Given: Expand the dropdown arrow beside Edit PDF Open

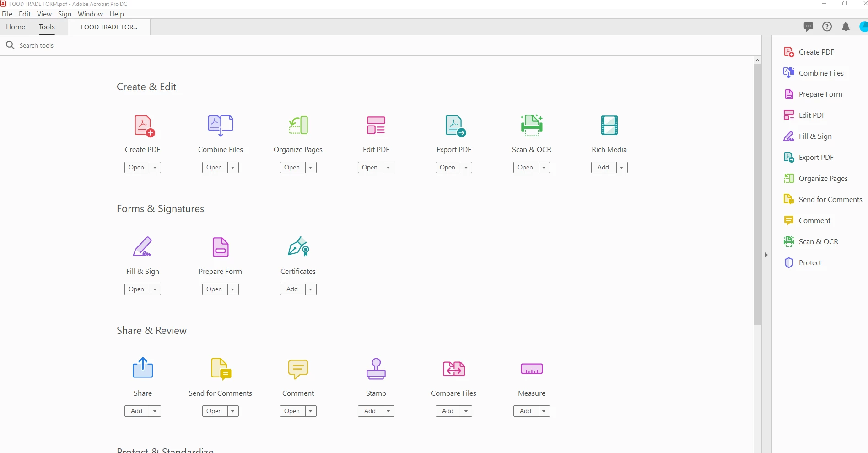Looking at the screenshot, I should click(388, 168).
